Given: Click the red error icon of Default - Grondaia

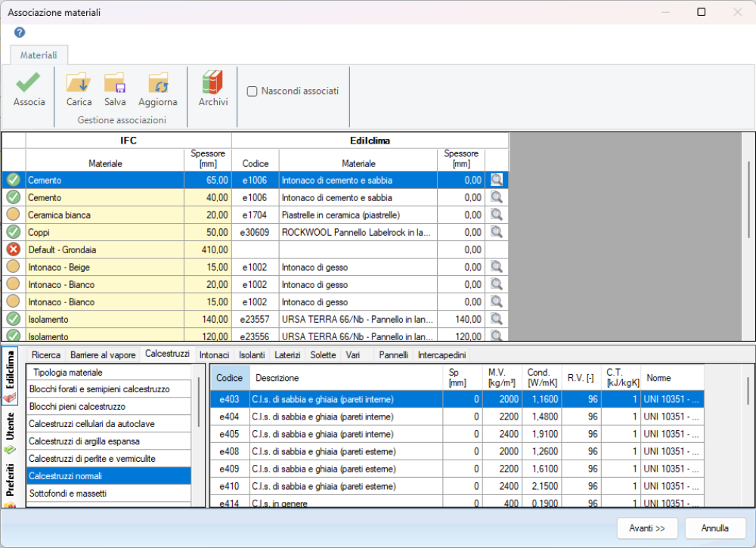Looking at the screenshot, I should 14,249.
